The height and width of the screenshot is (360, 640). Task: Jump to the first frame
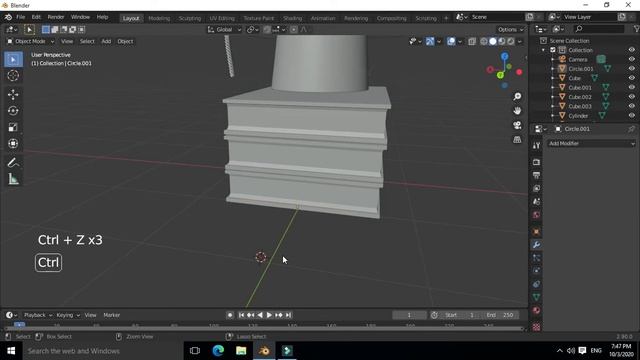pos(241,315)
